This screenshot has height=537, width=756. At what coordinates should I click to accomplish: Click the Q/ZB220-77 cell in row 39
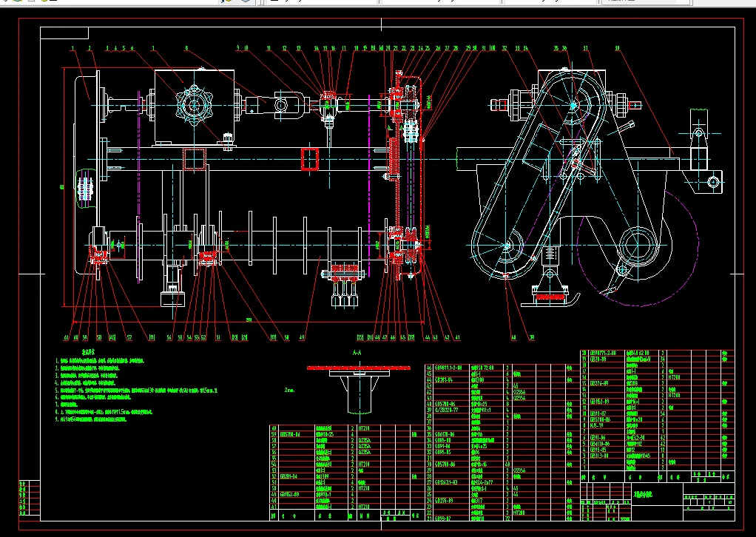pyautogui.click(x=447, y=410)
